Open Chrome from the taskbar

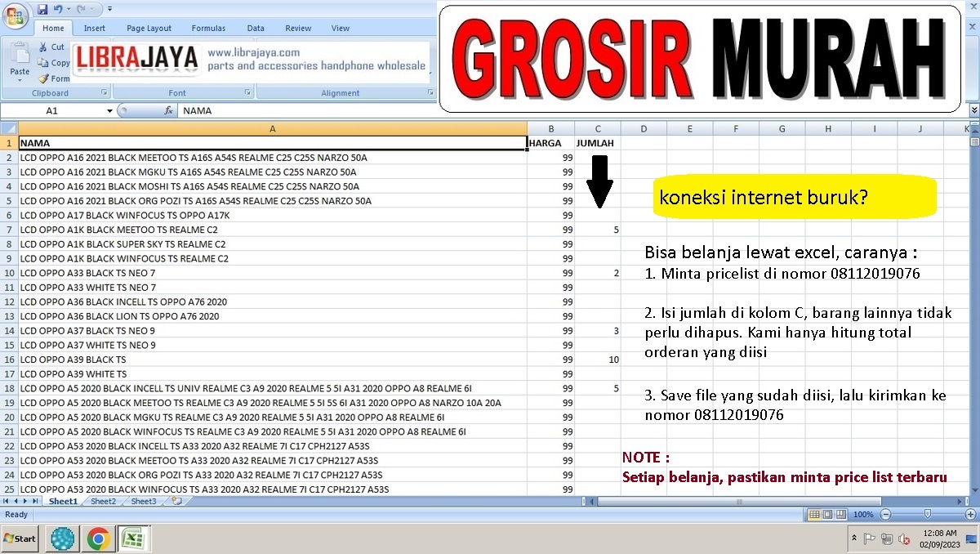98,538
